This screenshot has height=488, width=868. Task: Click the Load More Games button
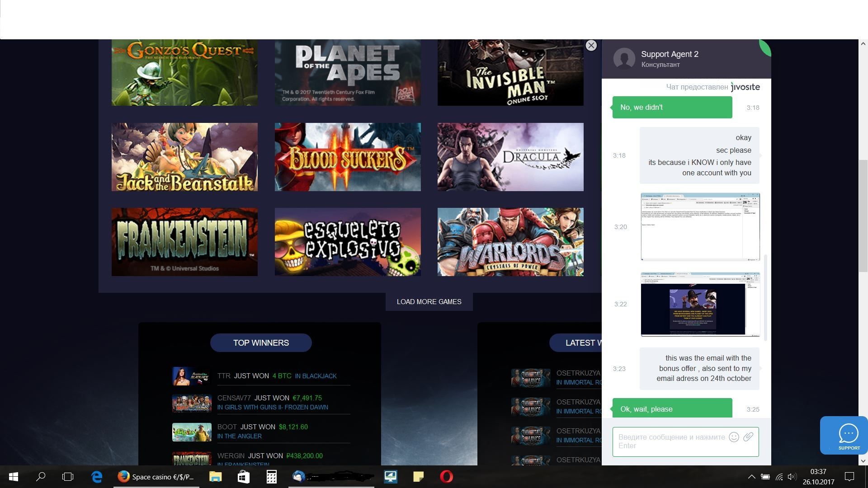pyautogui.click(x=429, y=302)
